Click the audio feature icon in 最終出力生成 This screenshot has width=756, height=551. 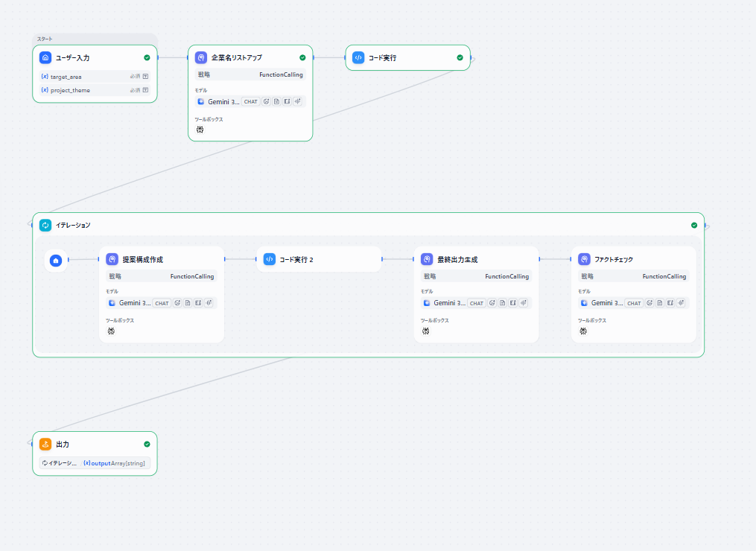pyautogui.click(x=524, y=303)
